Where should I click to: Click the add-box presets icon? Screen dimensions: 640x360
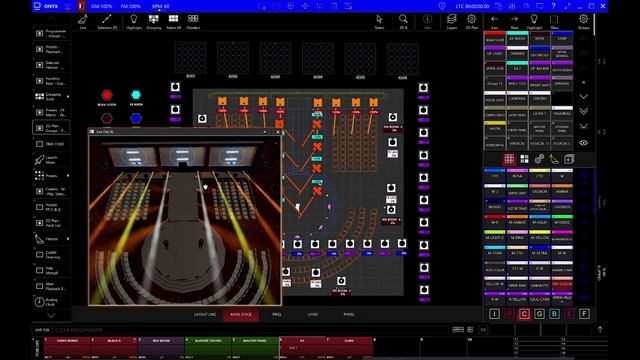pos(569,159)
